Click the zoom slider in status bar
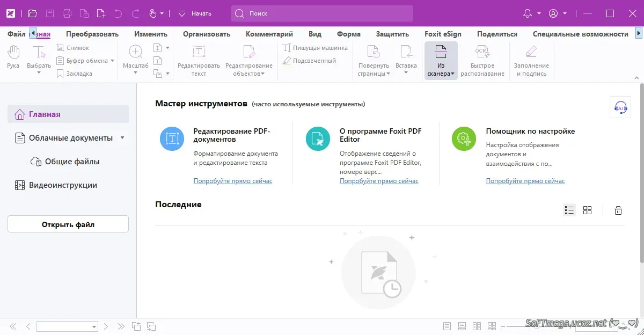Screen dimensions: 644x335 pos(537,326)
